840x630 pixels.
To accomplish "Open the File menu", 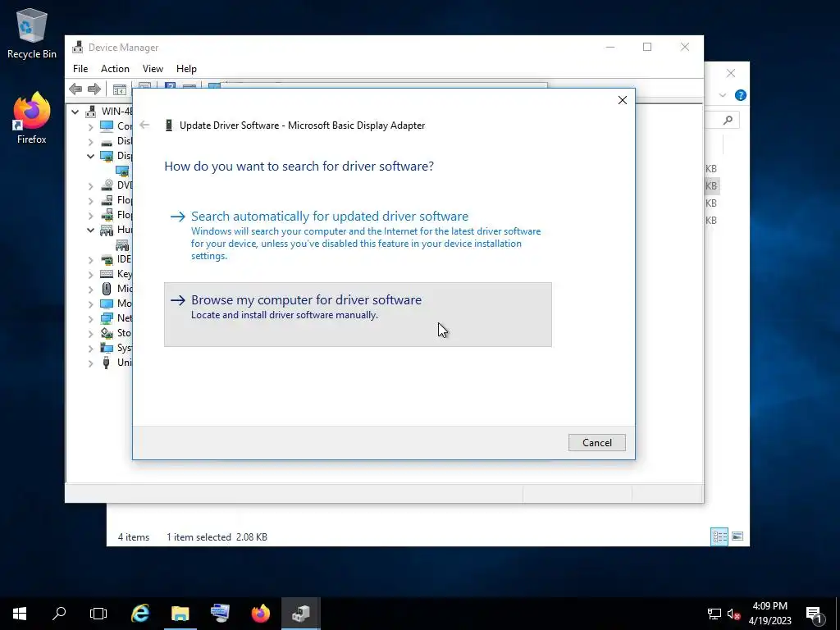I will [x=80, y=69].
